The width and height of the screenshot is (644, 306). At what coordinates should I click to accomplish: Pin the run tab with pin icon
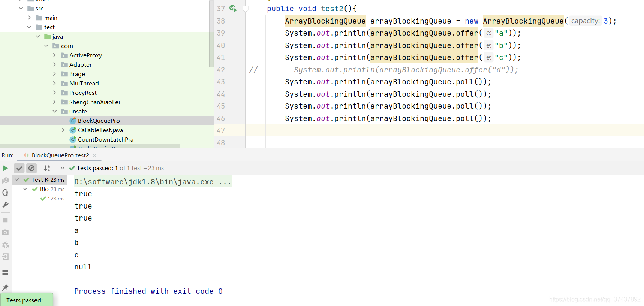[x=5, y=287]
